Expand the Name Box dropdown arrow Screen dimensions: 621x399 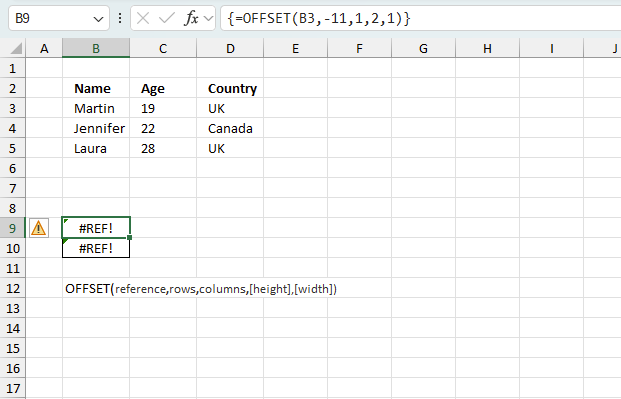98,19
